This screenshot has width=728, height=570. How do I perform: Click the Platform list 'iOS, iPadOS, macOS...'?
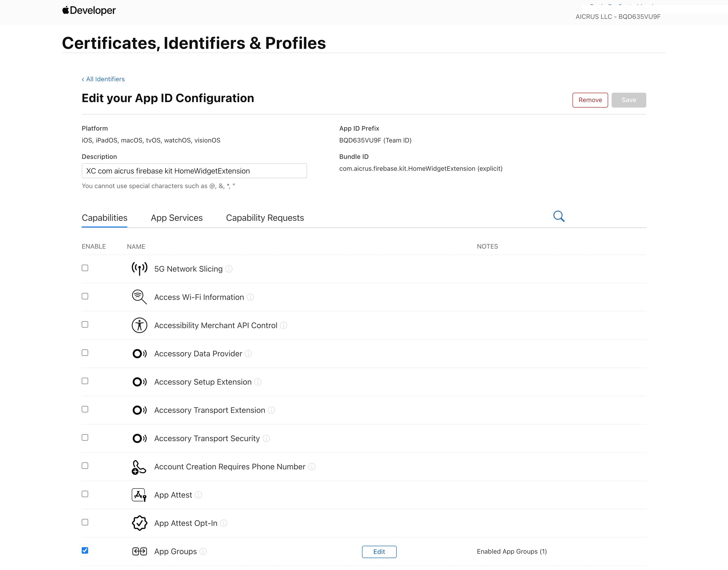151,140
